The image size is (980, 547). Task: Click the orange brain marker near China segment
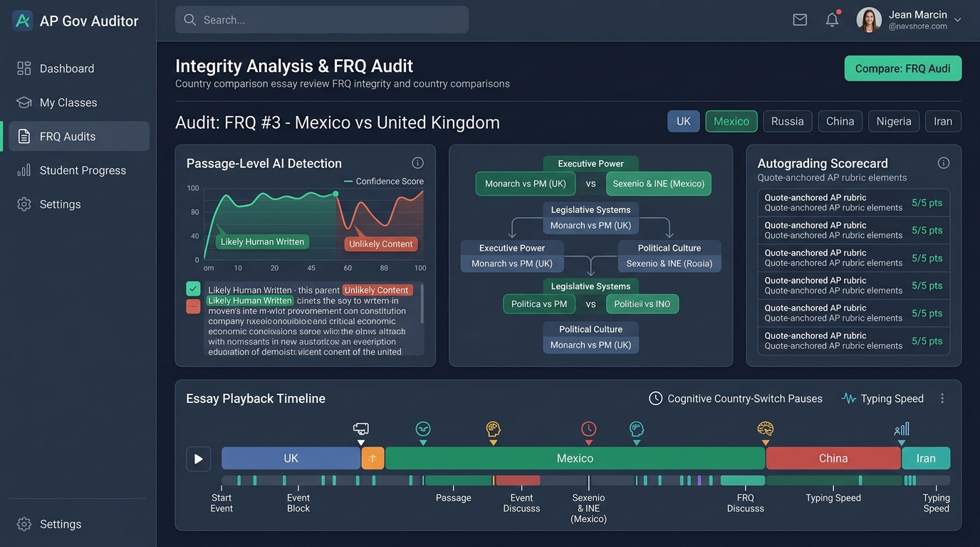tap(766, 429)
